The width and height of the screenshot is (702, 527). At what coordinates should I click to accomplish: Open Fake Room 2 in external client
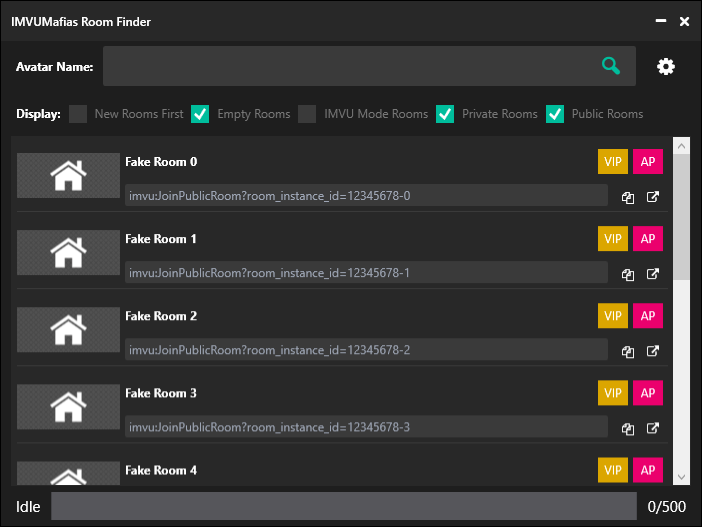tap(653, 351)
